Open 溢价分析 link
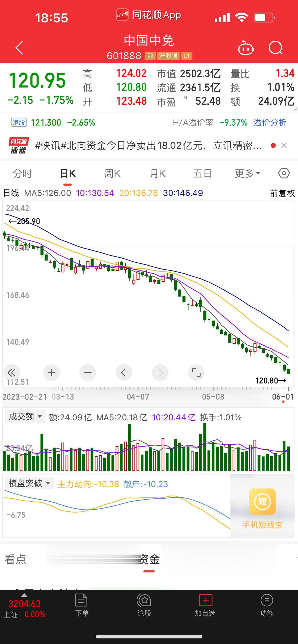This screenshot has height=644, width=298. click(x=270, y=123)
